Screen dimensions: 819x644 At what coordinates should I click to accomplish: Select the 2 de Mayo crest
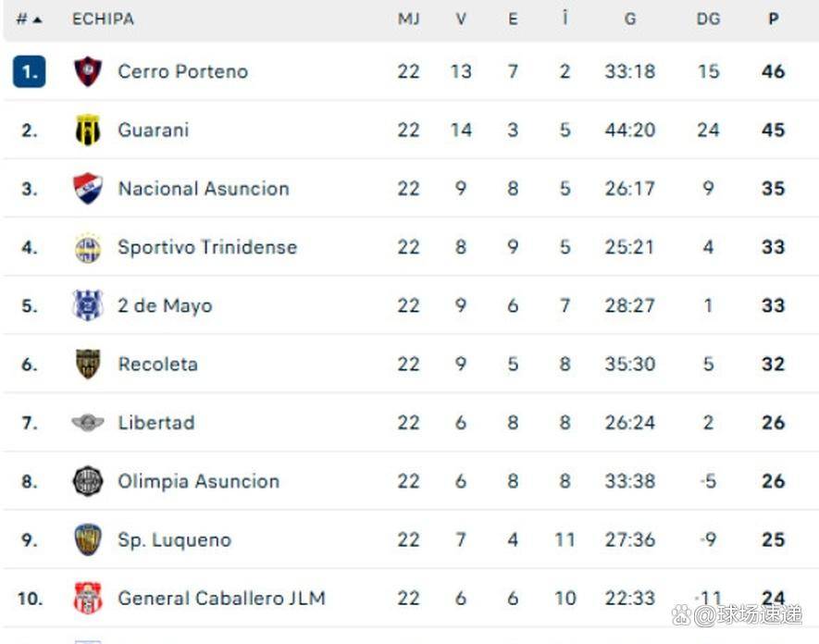coord(88,306)
